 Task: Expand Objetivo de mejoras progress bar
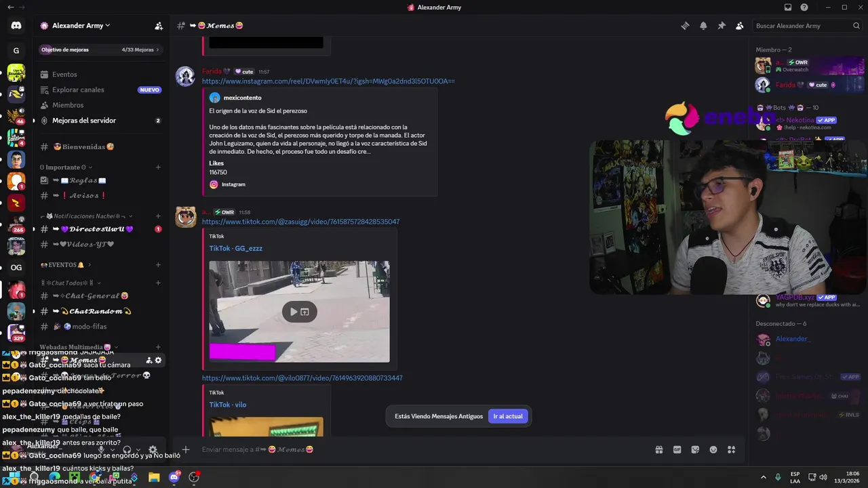100,49
